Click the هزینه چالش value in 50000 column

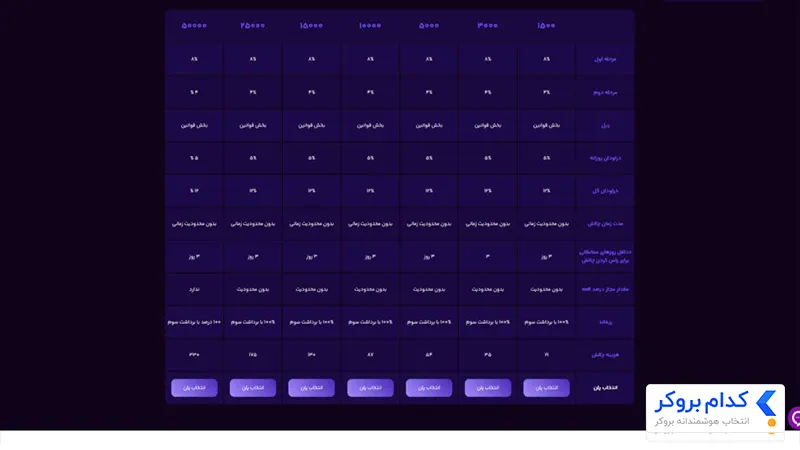[x=194, y=355]
